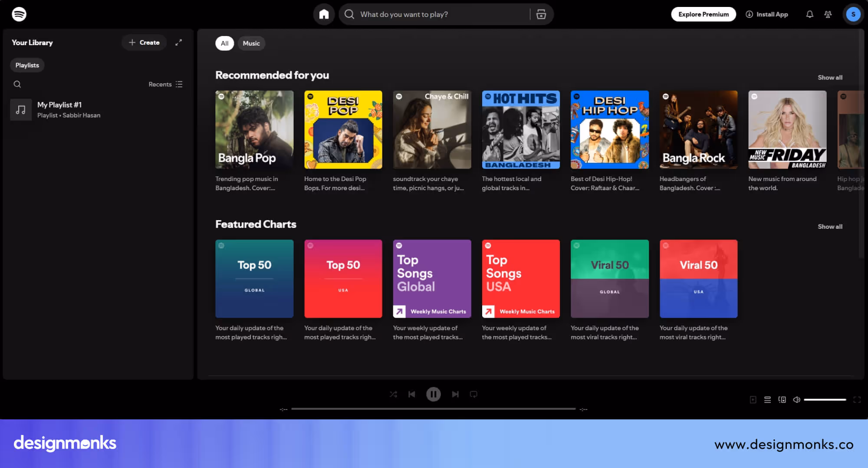Open Desi Hip Hop playlist cover

[x=610, y=130]
